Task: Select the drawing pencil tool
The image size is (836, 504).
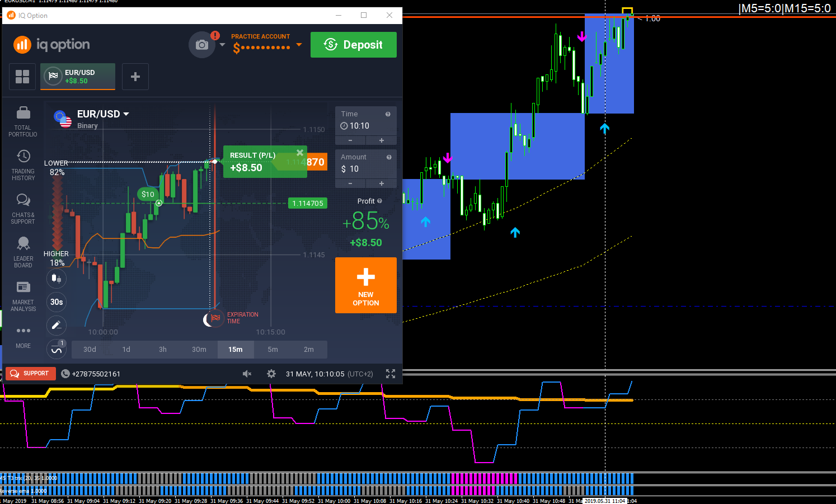Action: click(56, 326)
